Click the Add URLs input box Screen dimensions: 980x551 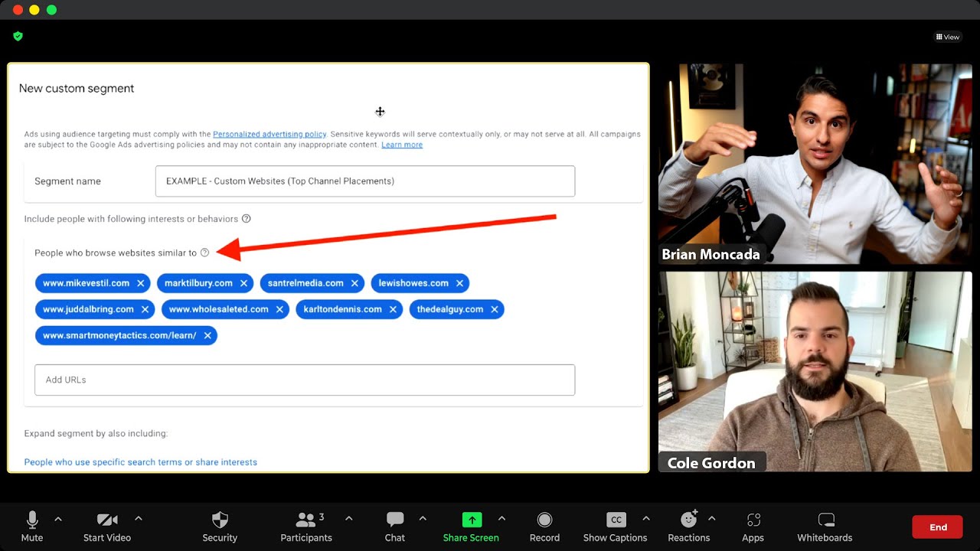tap(305, 380)
